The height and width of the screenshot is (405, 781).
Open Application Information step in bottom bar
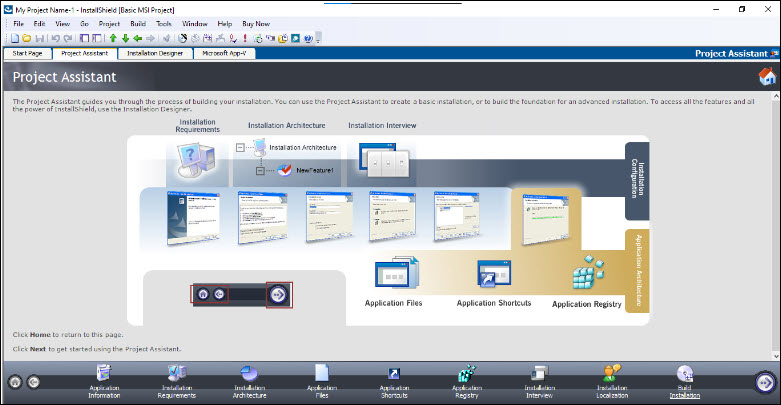tap(104, 382)
